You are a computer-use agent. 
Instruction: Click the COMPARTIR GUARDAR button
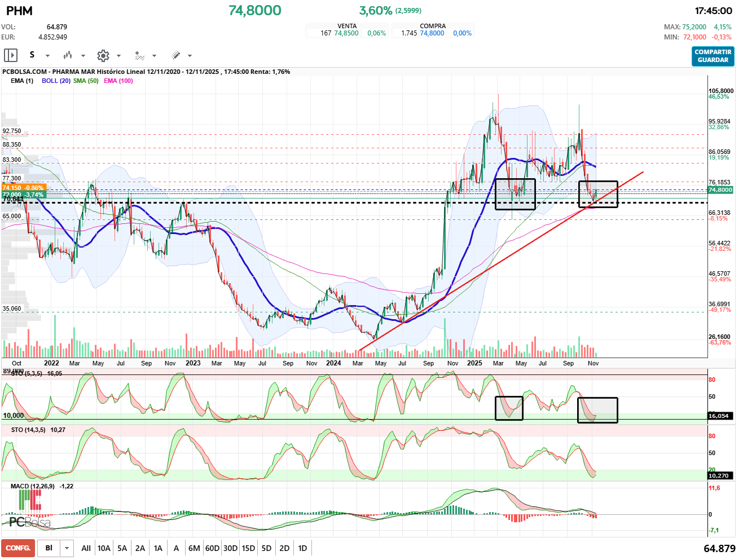(x=713, y=56)
